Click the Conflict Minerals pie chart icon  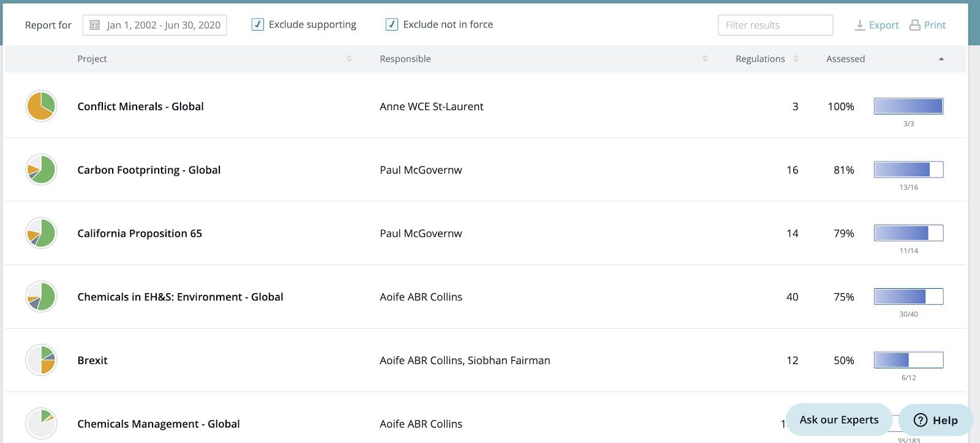point(41,106)
